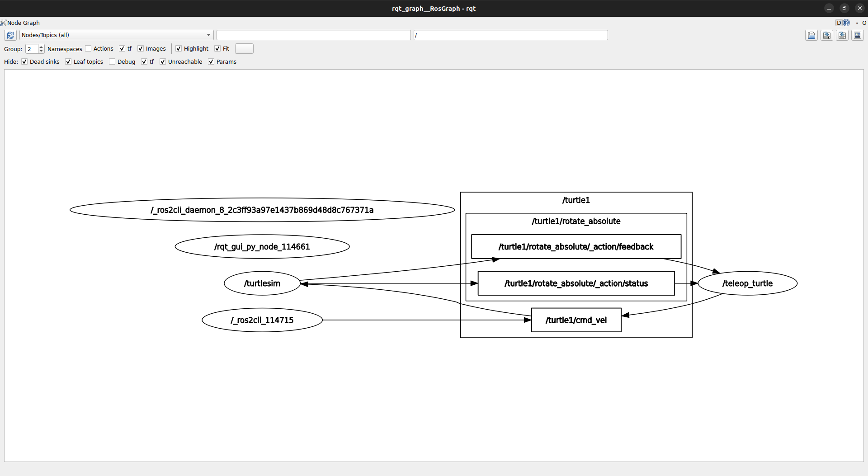Select the /_ros2cli_114715 node

click(x=262, y=320)
